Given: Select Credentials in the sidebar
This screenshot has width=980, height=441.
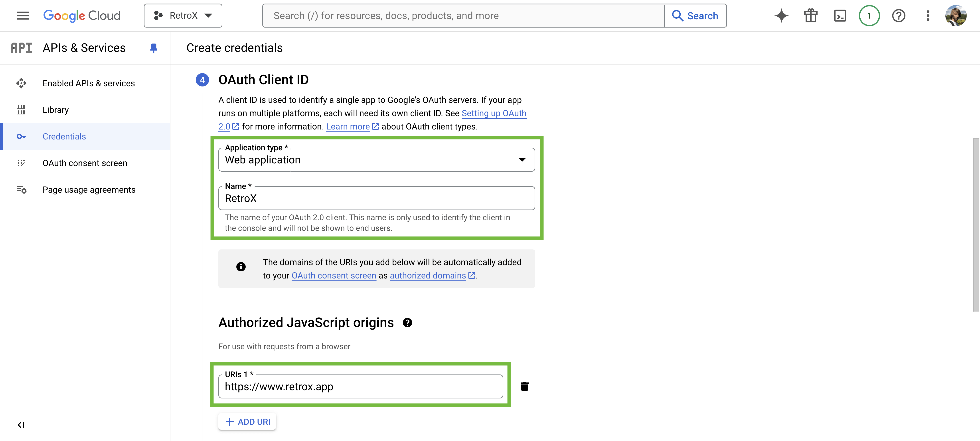Looking at the screenshot, I should tap(85, 137).
